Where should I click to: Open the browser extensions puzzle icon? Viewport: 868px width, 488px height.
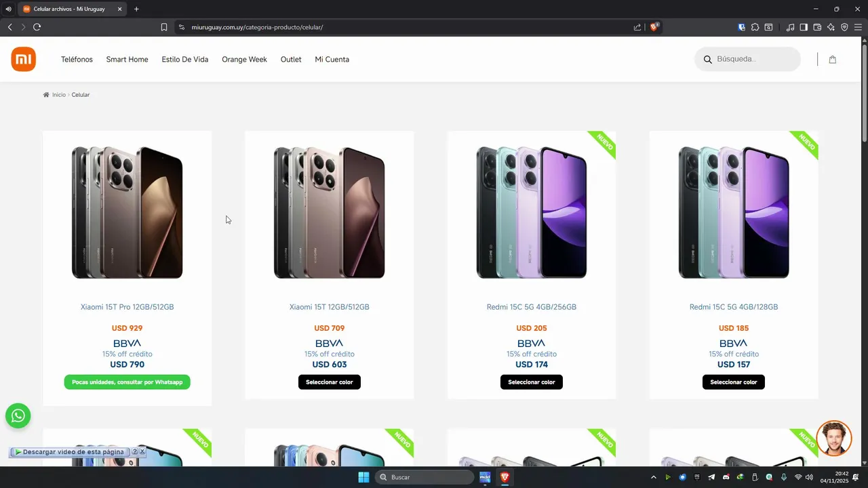[755, 27]
